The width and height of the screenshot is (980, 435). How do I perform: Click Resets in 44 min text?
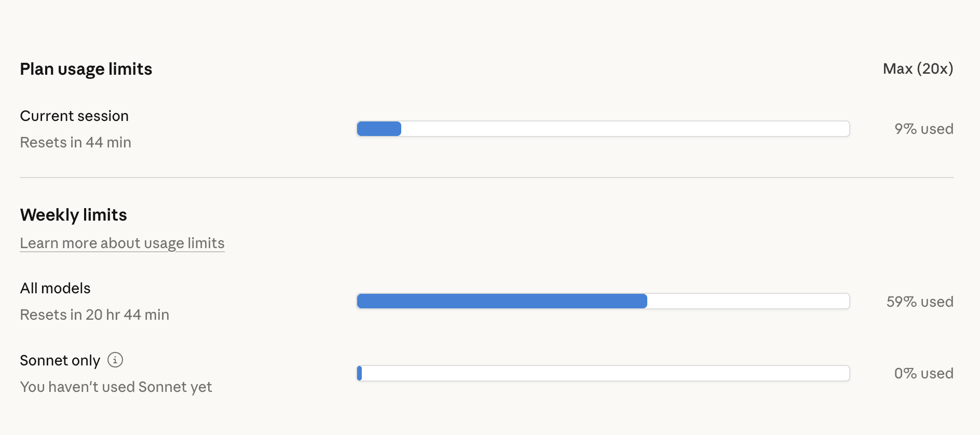coord(75,142)
